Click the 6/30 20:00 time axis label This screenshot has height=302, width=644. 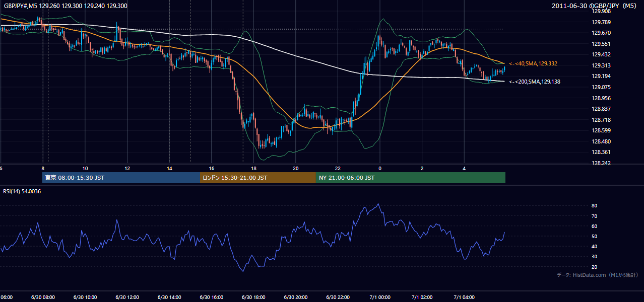click(296, 297)
